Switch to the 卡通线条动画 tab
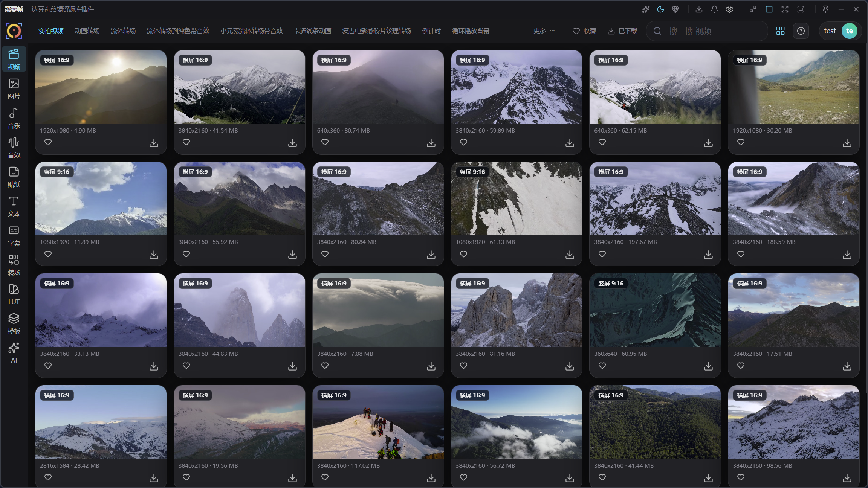 point(312,31)
